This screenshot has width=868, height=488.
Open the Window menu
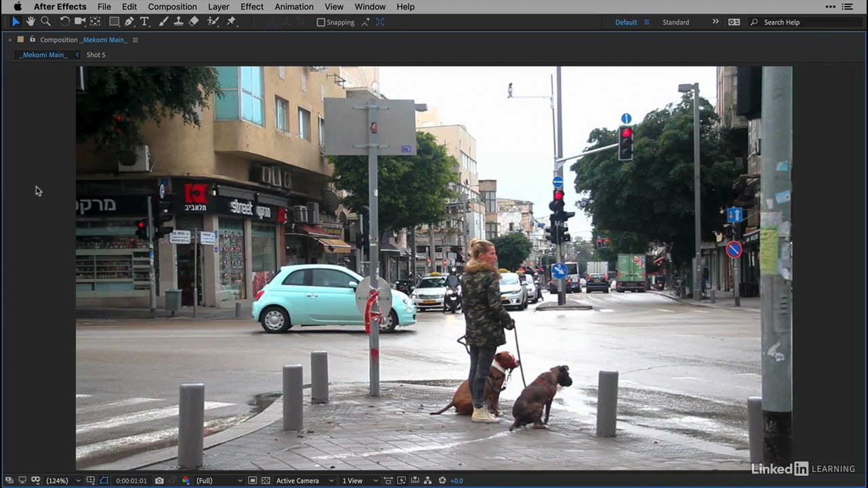[x=370, y=7]
